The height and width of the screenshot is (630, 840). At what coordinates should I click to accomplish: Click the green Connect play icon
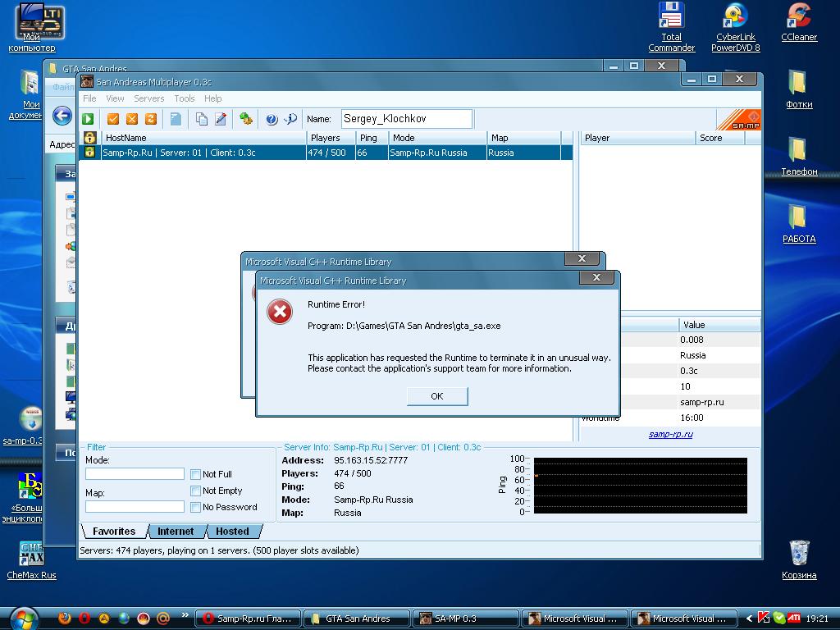88,119
